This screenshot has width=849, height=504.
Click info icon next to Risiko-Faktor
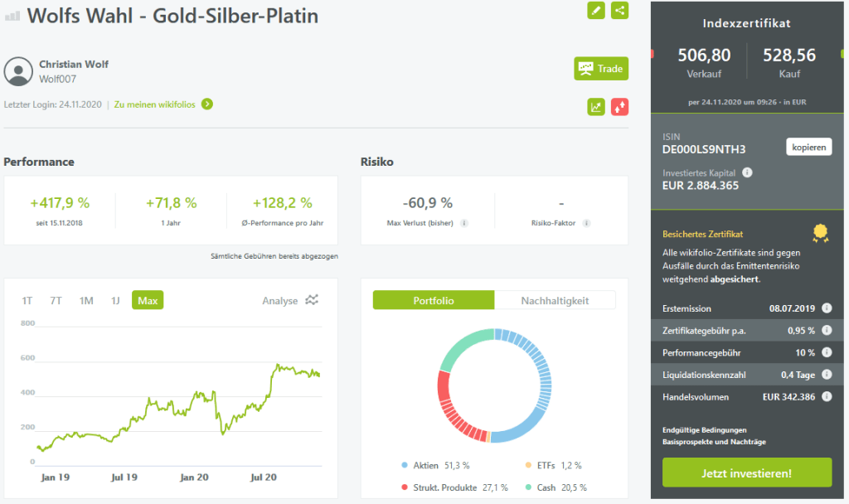coord(587,223)
